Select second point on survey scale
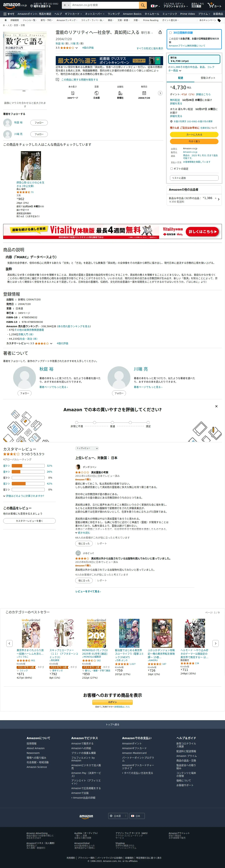Image resolution: width=225 pixels, height=868 pixels. [x=94, y=422]
